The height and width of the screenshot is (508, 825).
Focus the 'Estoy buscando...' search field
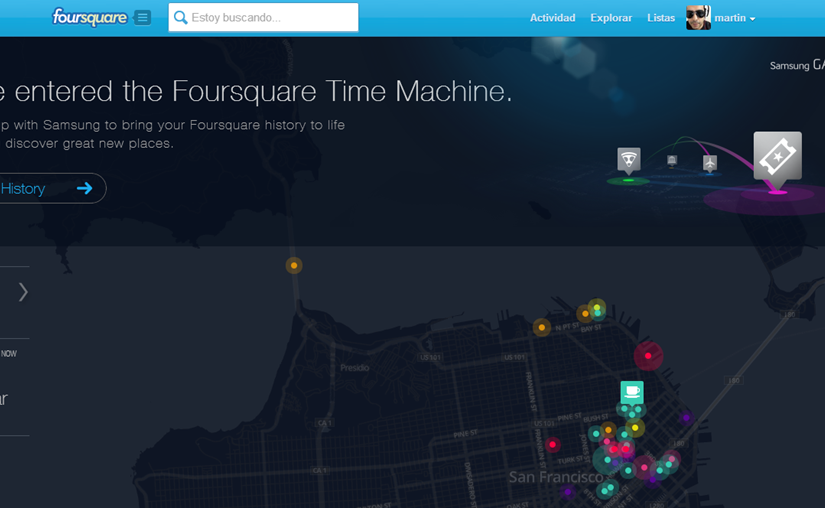pos(263,17)
